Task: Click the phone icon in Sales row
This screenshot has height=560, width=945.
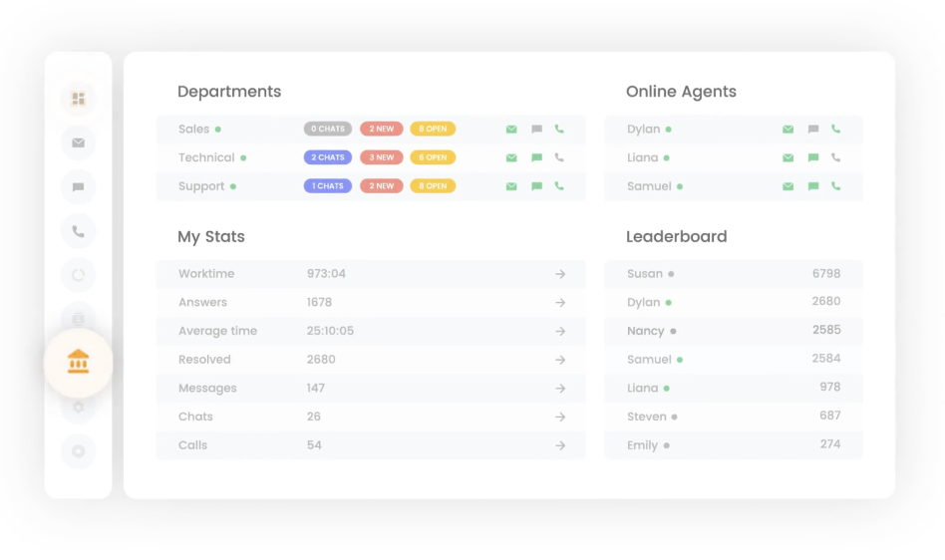Action: pyautogui.click(x=559, y=129)
